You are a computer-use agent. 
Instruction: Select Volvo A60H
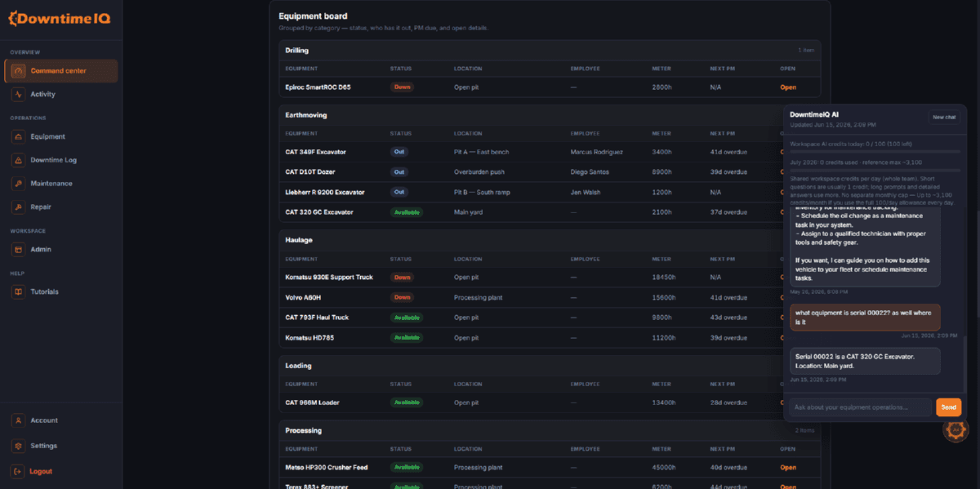coord(303,297)
